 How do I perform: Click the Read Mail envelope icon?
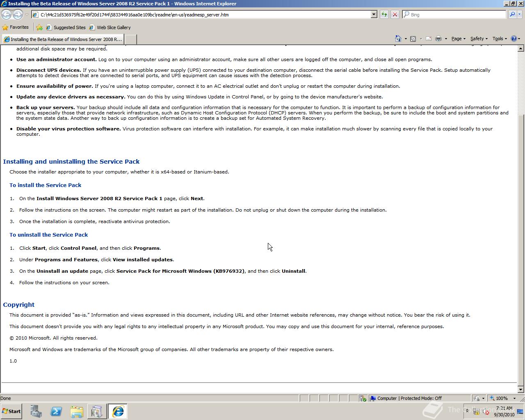click(428, 39)
